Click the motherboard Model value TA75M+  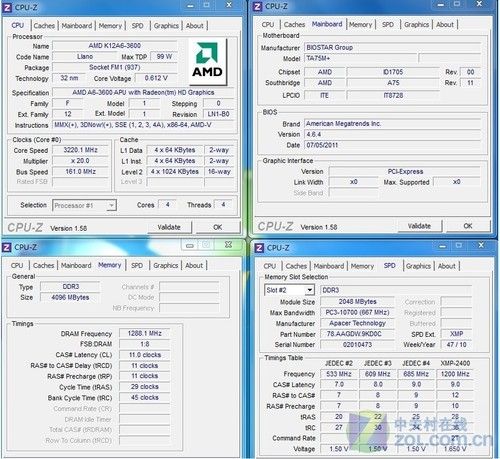pyautogui.click(x=360, y=58)
